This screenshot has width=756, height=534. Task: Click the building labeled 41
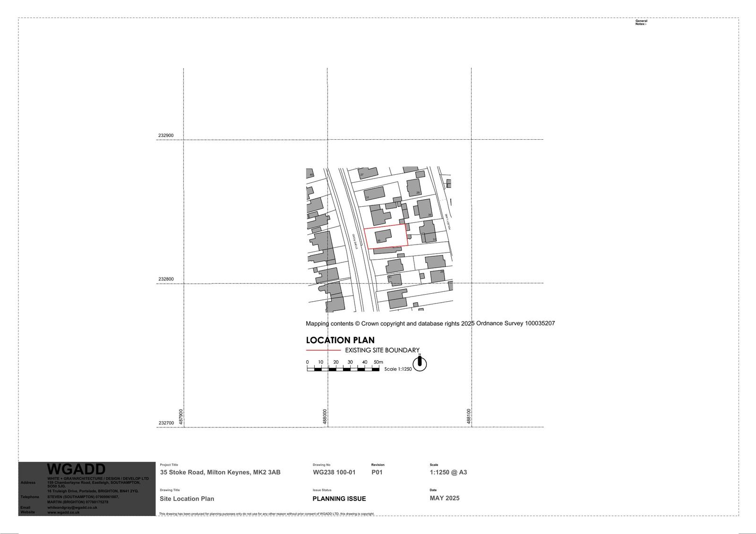point(395,280)
